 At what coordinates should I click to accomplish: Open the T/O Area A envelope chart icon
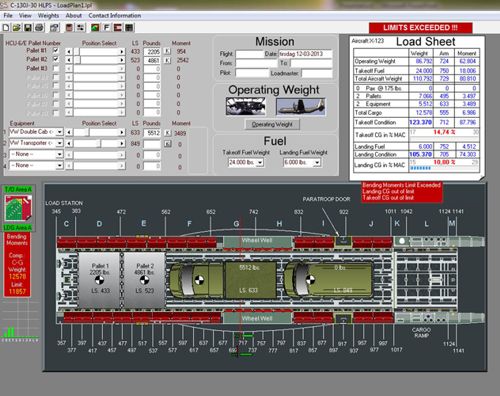pyautogui.click(x=18, y=208)
